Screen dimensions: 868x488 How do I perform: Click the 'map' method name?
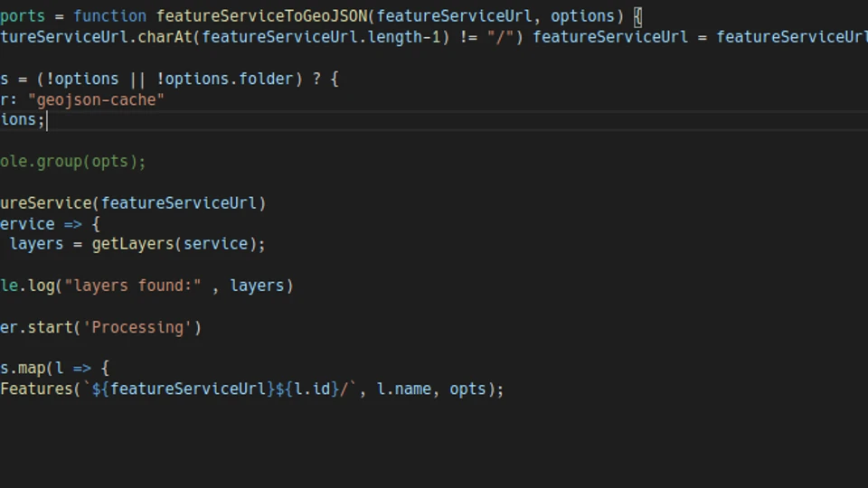coord(31,369)
